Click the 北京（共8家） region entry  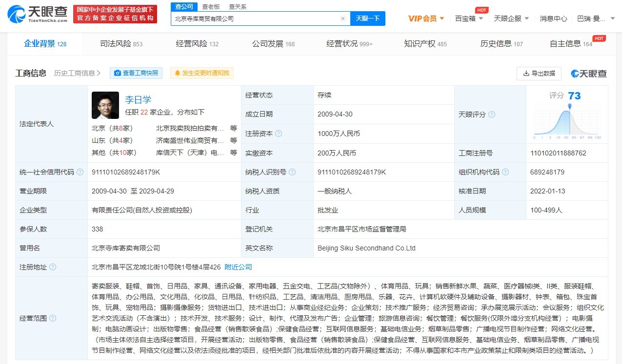pyautogui.click(x=112, y=128)
